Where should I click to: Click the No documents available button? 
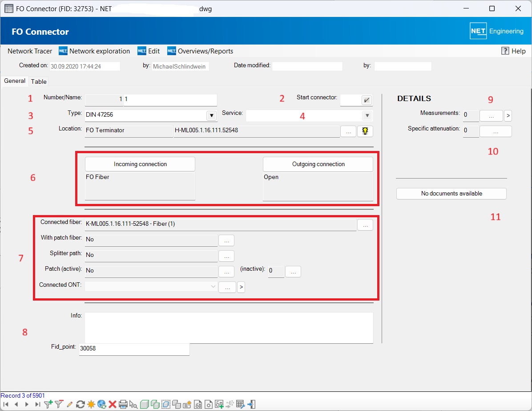click(x=451, y=194)
